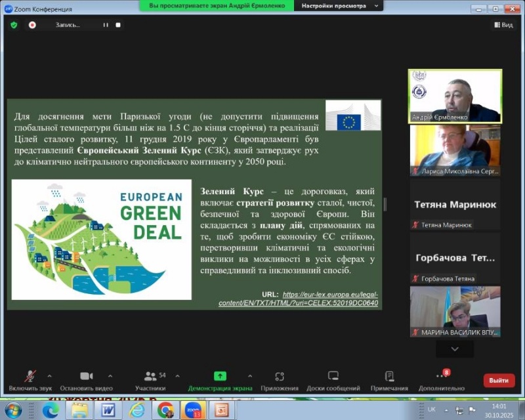Click the green Демонстрация экрана icon

pos(220,377)
